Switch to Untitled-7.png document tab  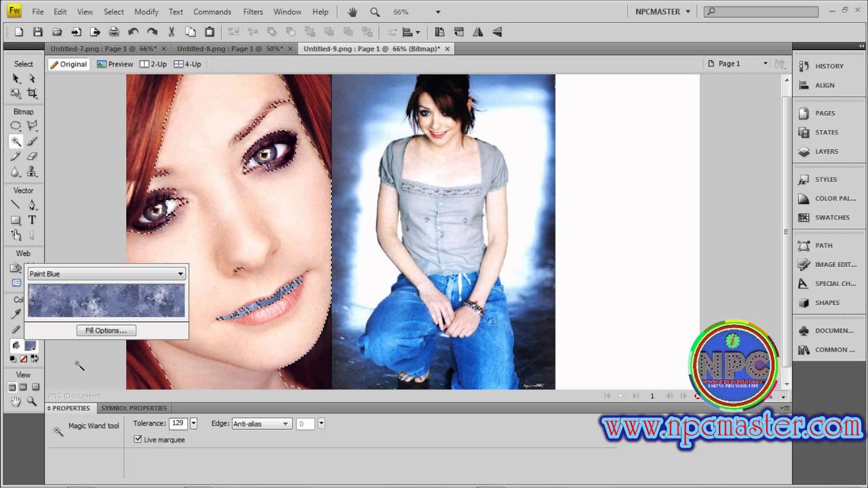coord(103,49)
